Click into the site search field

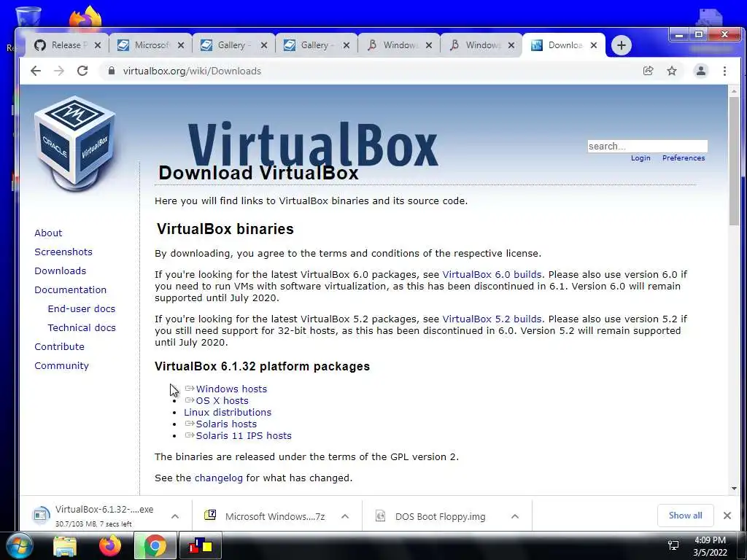coord(648,146)
